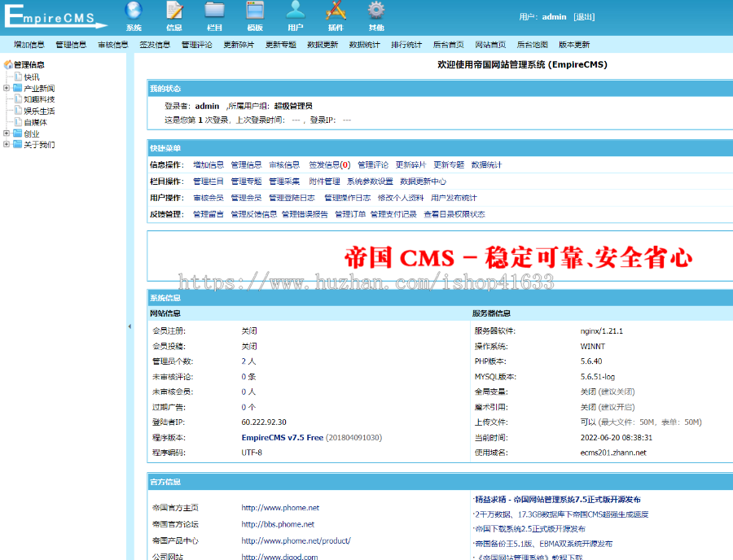
Task: Select 数据统计 in the top menu bar
Action: point(365,45)
